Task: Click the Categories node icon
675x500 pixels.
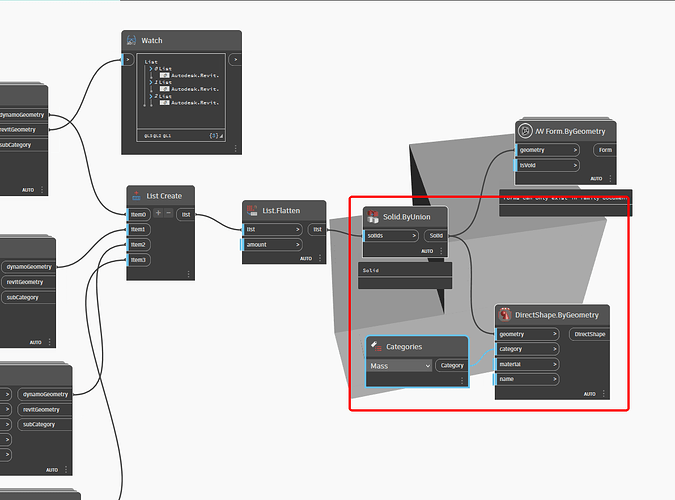Action: 376,346
